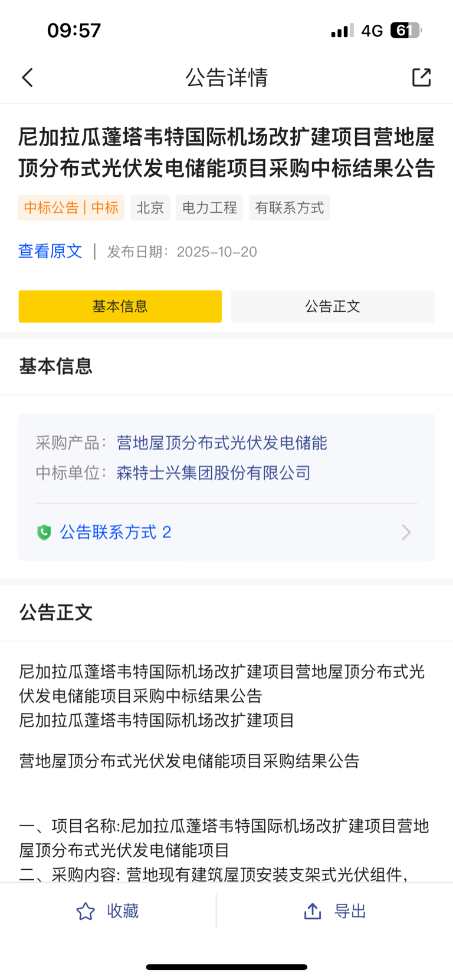The height and width of the screenshot is (980, 453).
Task: Switch to the 基本信息 tab
Action: click(x=120, y=306)
